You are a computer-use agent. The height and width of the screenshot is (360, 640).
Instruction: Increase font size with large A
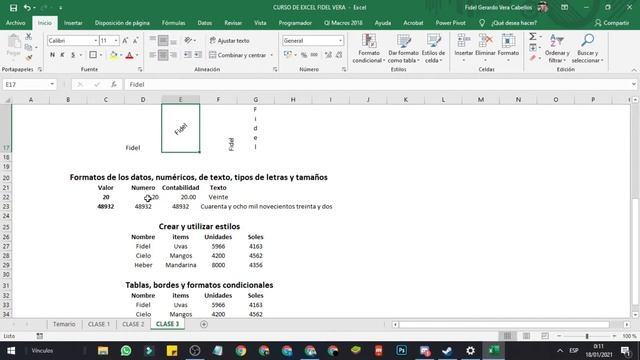click(125, 40)
